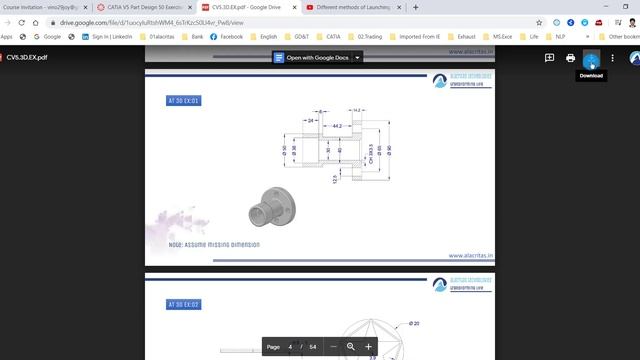Switch to Different methods of Launching tab
This screenshot has width=640, height=360.
tap(353, 7)
